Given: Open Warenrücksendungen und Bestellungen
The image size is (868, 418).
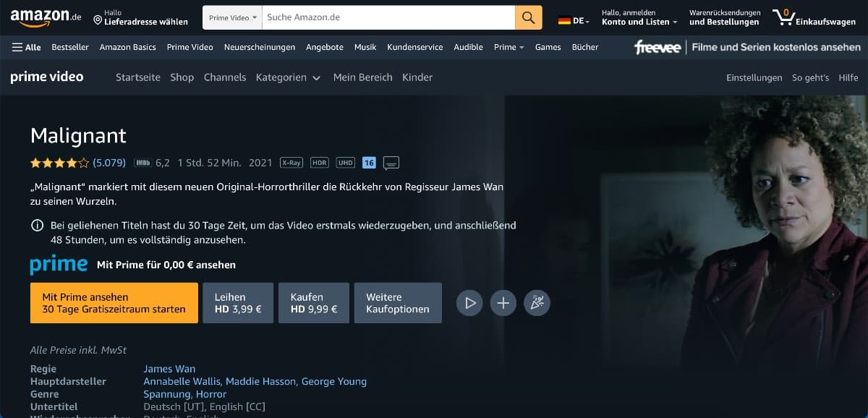Looking at the screenshot, I should click(x=725, y=17).
